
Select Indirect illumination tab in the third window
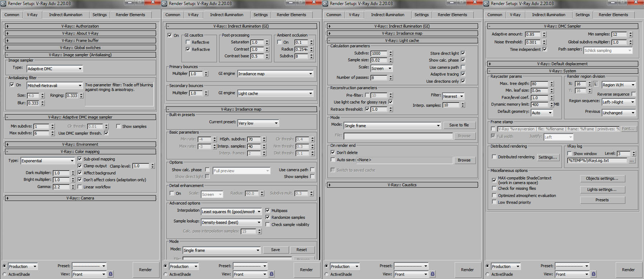(388, 15)
